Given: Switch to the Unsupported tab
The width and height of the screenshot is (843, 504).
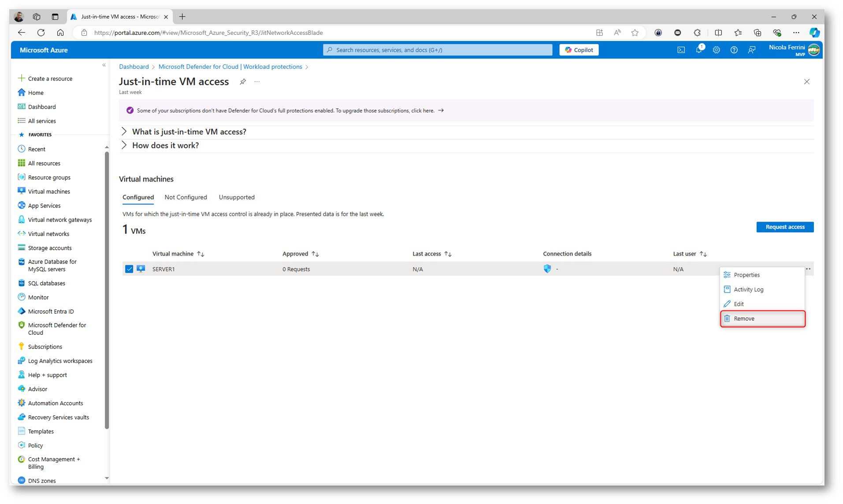Looking at the screenshot, I should click(237, 197).
